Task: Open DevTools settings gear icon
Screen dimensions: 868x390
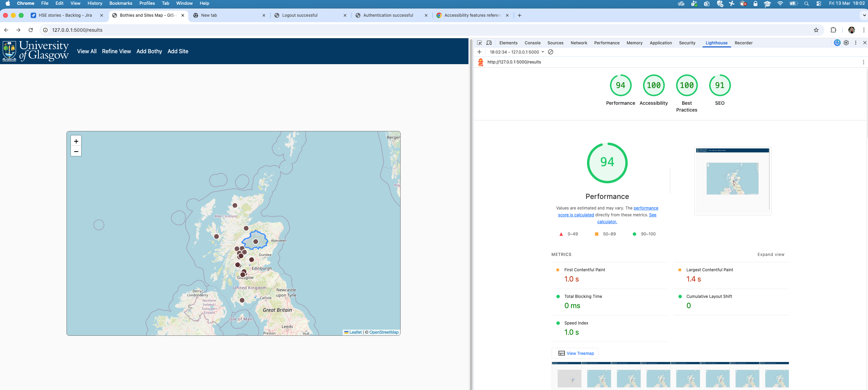Action: [846, 43]
